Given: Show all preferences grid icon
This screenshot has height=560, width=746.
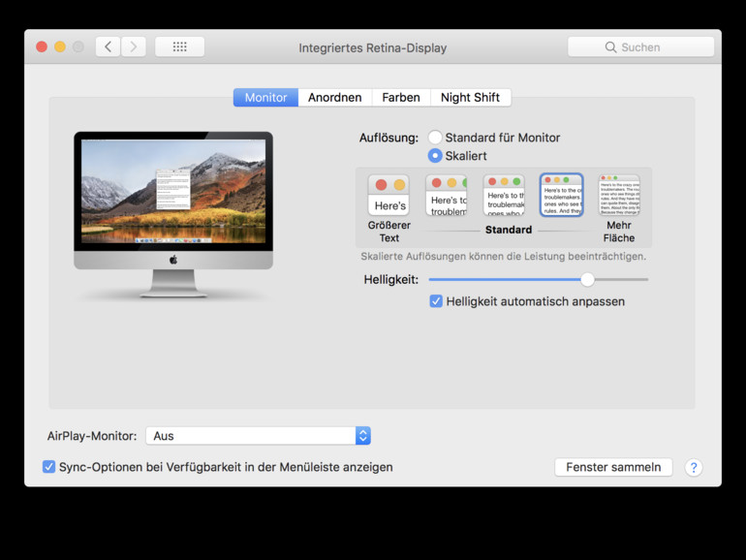Looking at the screenshot, I should point(179,47).
